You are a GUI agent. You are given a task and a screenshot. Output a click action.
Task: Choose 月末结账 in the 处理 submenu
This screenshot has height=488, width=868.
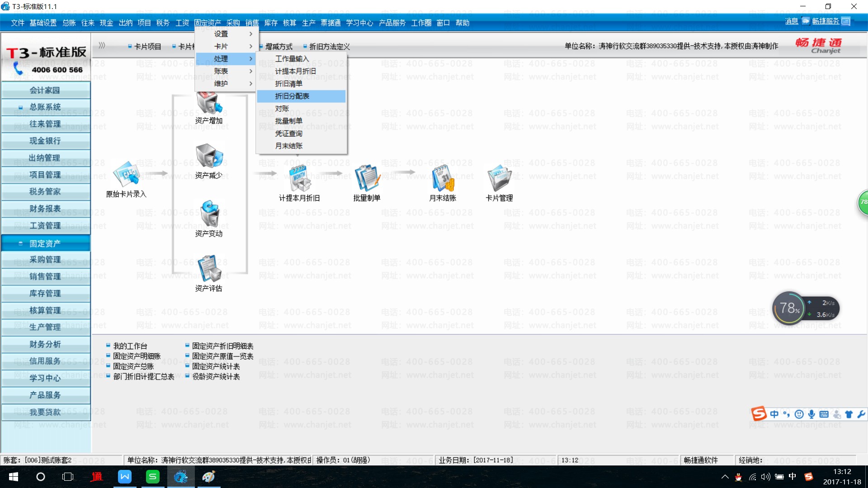tap(288, 146)
